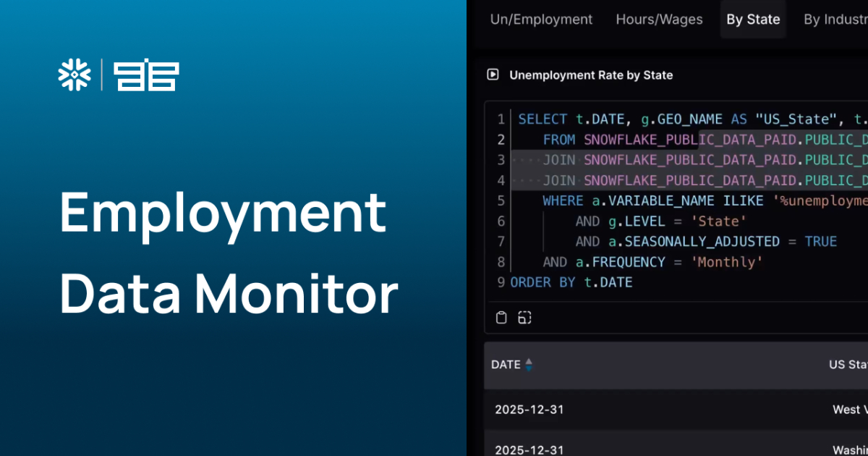
Task: Click the logo right of Snowflake
Action: pyautogui.click(x=147, y=75)
